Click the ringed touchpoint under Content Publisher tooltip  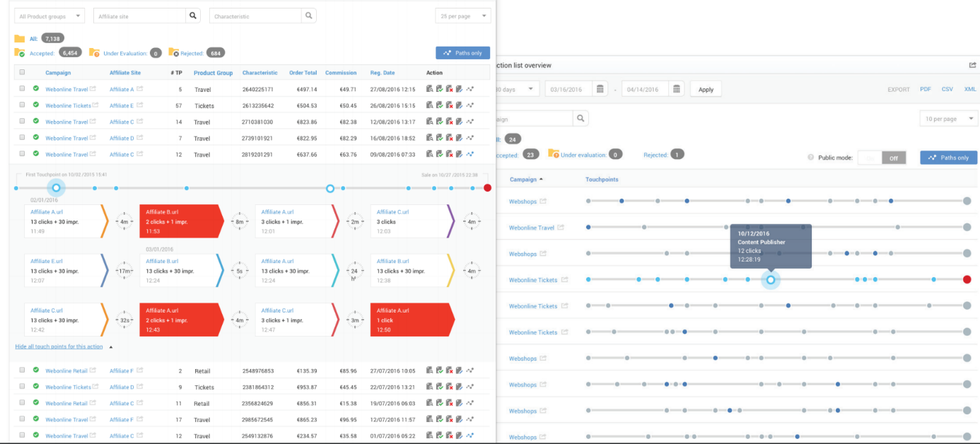[771, 280]
